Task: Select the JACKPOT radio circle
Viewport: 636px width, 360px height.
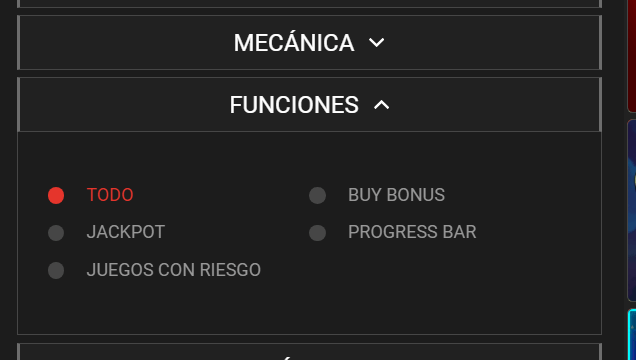Action: [56, 233]
